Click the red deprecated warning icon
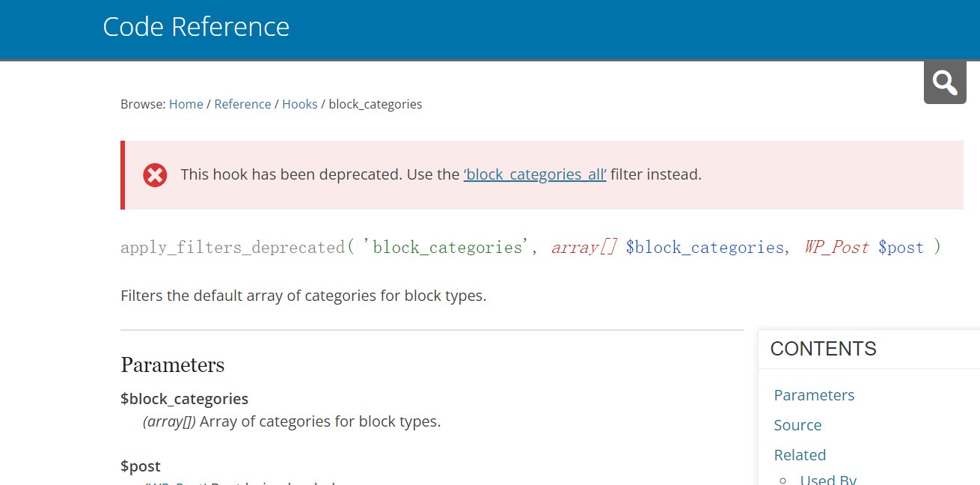The height and width of the screenshot is (485, 980). click(155, 175)
